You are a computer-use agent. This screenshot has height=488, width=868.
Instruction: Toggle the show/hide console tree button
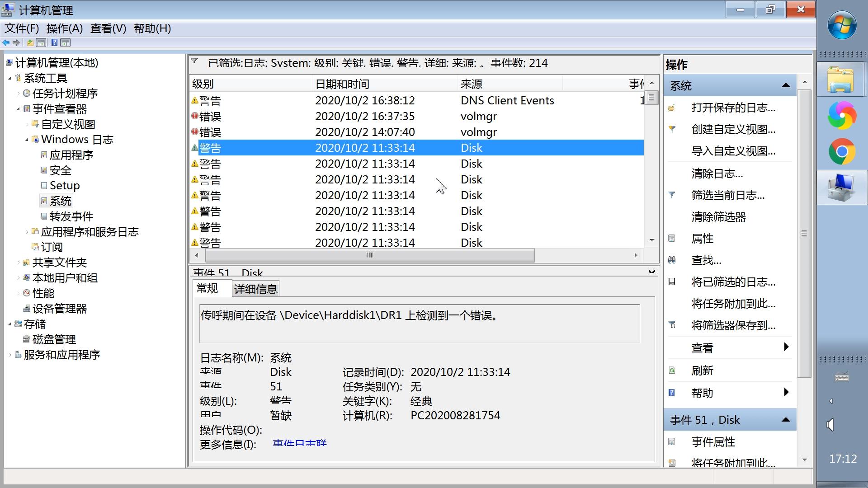pyautogui.click(x=41, y=43)
